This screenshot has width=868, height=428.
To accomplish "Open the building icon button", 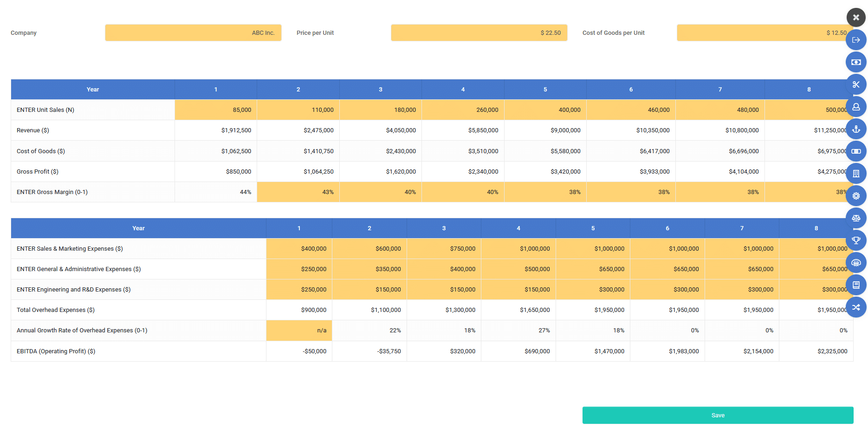I will point(856,174).
